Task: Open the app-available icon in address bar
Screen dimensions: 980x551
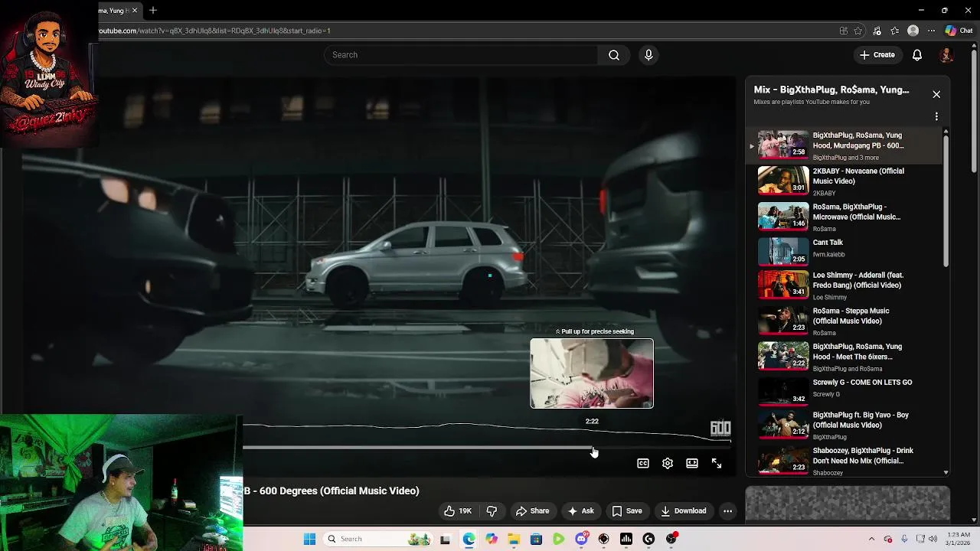Action: [x=843, y=31]
